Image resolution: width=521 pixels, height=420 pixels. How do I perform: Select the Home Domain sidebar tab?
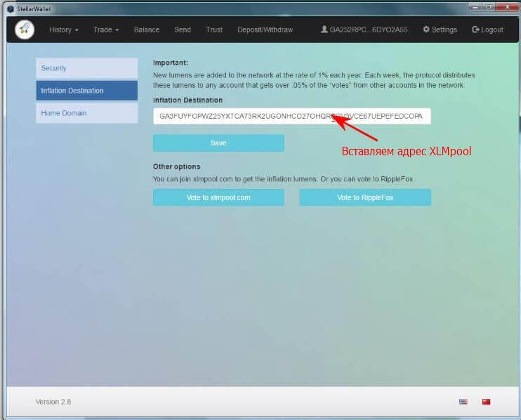point(87,113)
